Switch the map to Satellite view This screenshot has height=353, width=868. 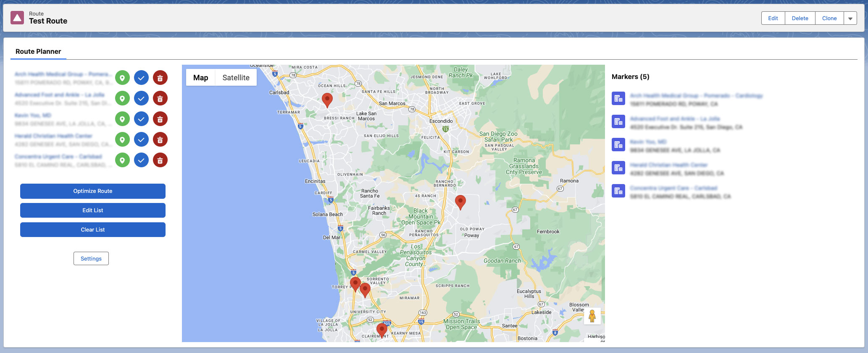click(x=236, y=78)
